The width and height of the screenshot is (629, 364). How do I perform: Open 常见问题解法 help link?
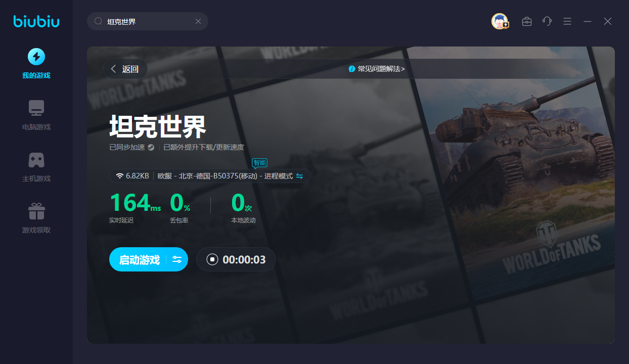coord(377,69)
